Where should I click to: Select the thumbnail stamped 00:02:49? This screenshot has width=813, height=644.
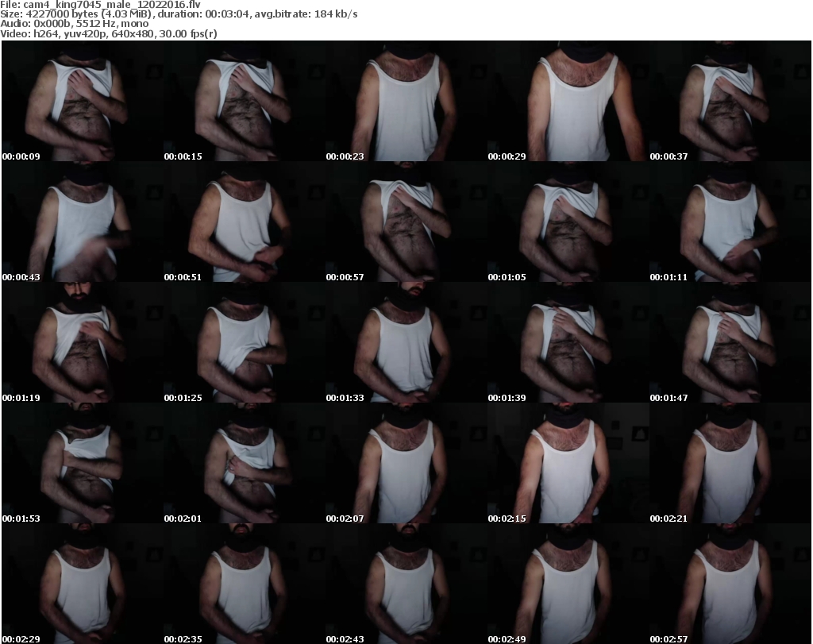point(568,584)
